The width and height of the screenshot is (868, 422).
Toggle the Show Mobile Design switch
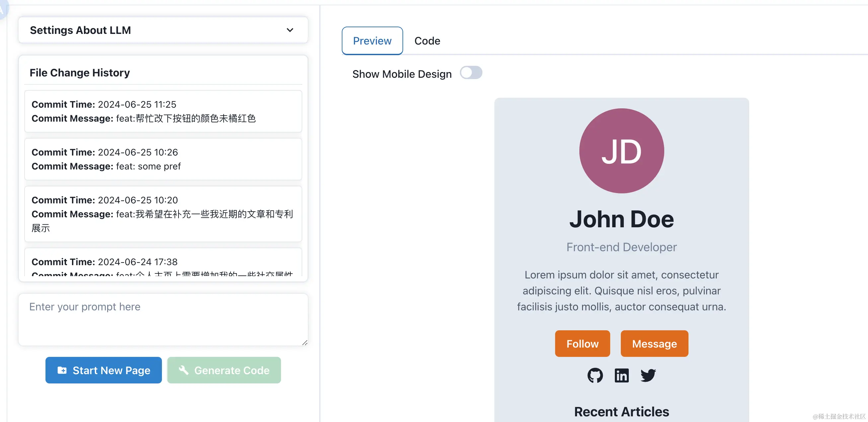[471, 73]
